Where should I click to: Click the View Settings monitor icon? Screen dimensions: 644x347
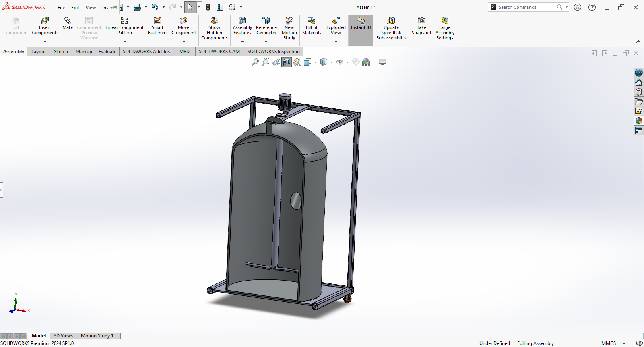(382, 62)
